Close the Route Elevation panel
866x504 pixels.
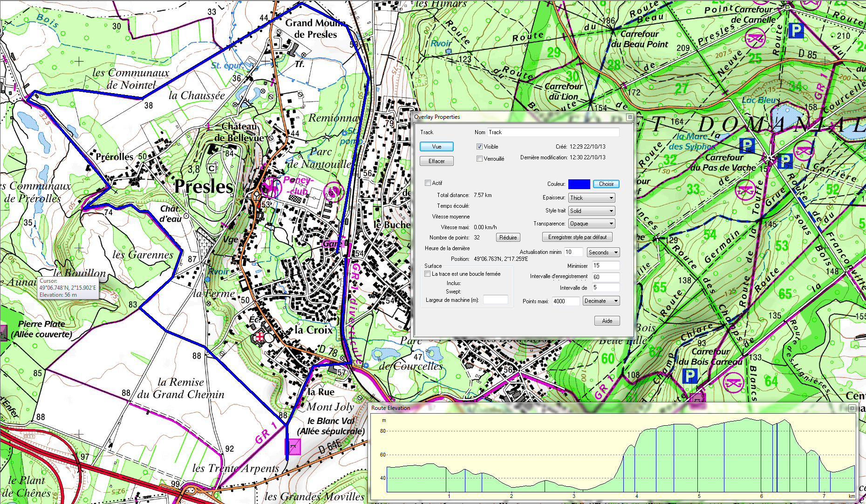pos(852,408)
